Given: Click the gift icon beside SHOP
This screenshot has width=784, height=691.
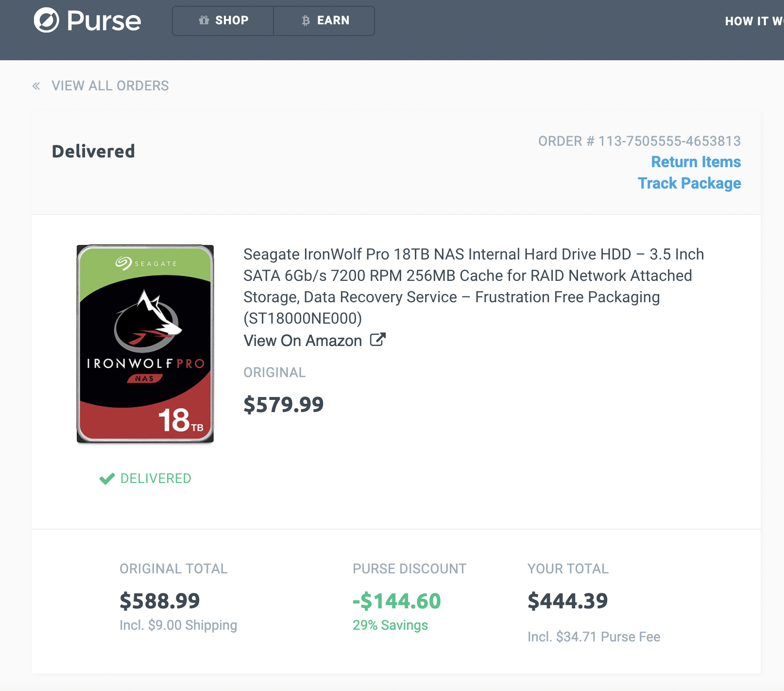Looking at the screenshot, I should click(x=204, y=20).
